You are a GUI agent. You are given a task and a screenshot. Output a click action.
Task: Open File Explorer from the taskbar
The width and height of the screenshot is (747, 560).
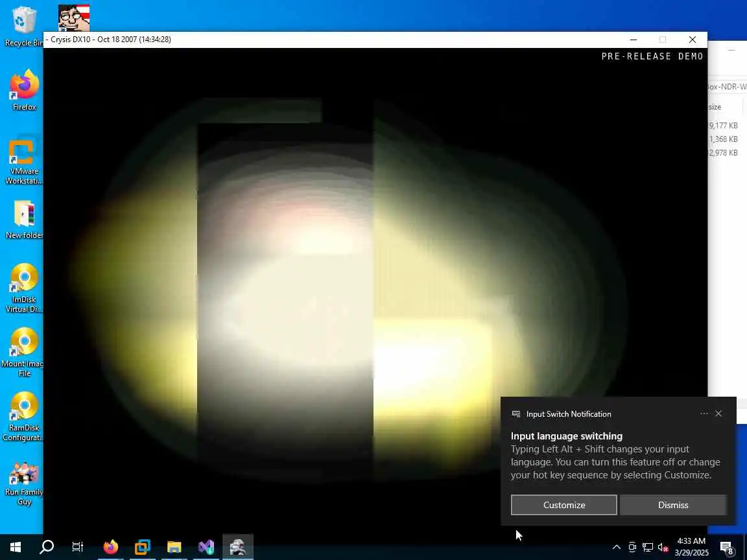pyautogui.click(x=174, y=546)
